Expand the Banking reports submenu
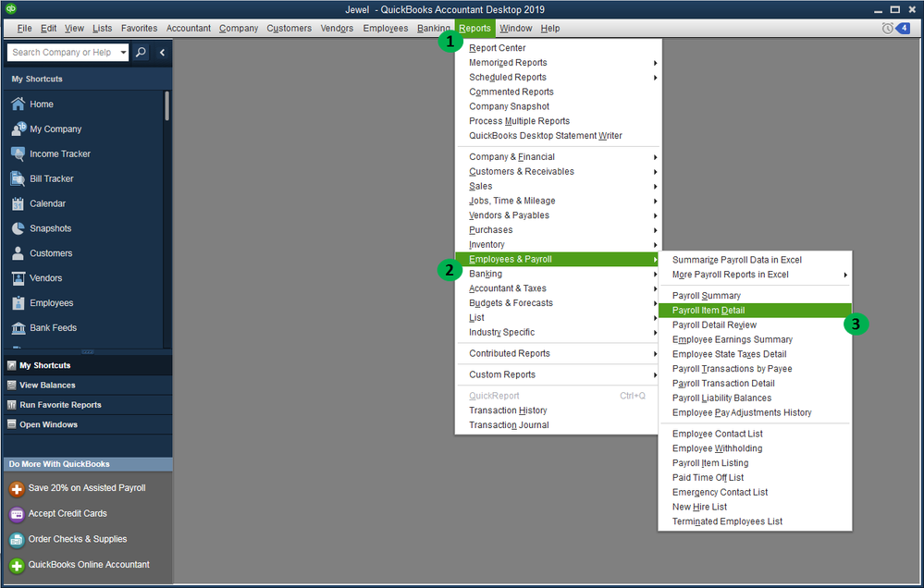Screen dimensions: 924x588 [x=655, y=274]
